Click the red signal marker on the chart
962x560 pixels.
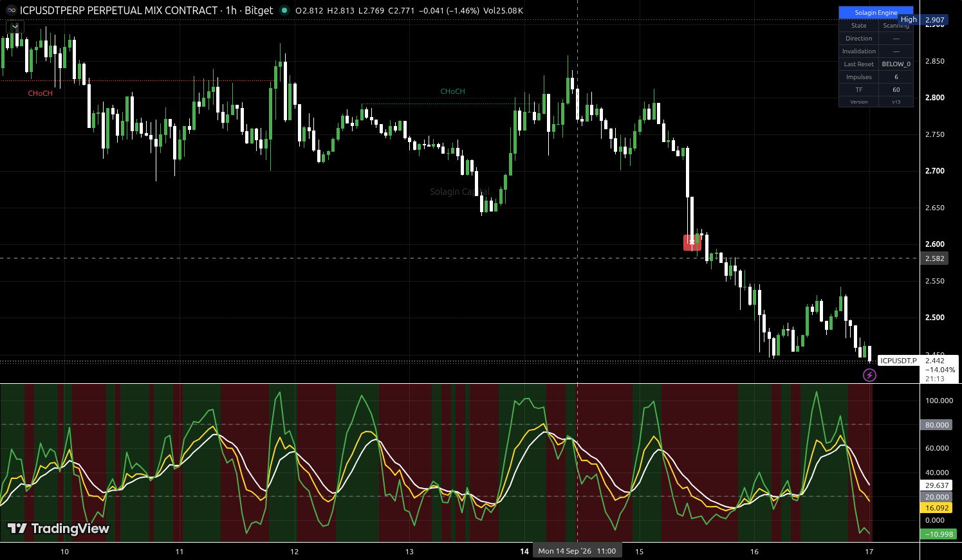(692, 242)
